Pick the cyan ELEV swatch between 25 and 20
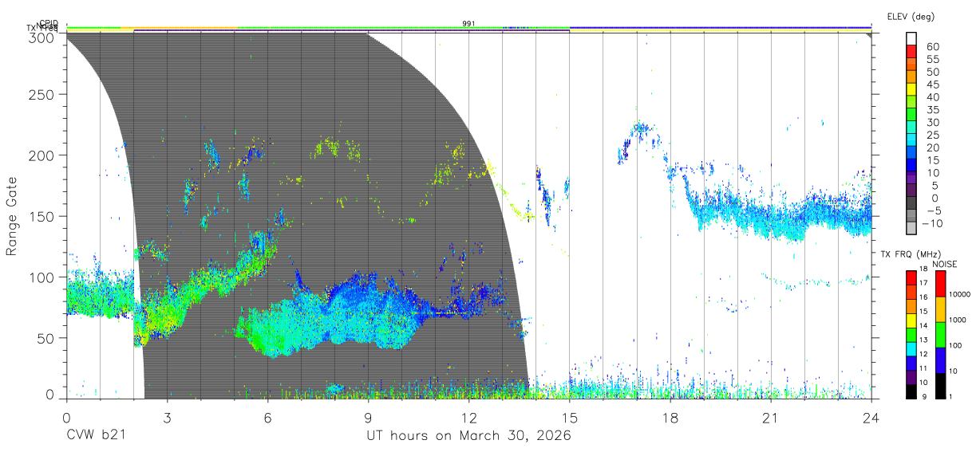This screenshot has height=452, width=980. tap(911, 140)
